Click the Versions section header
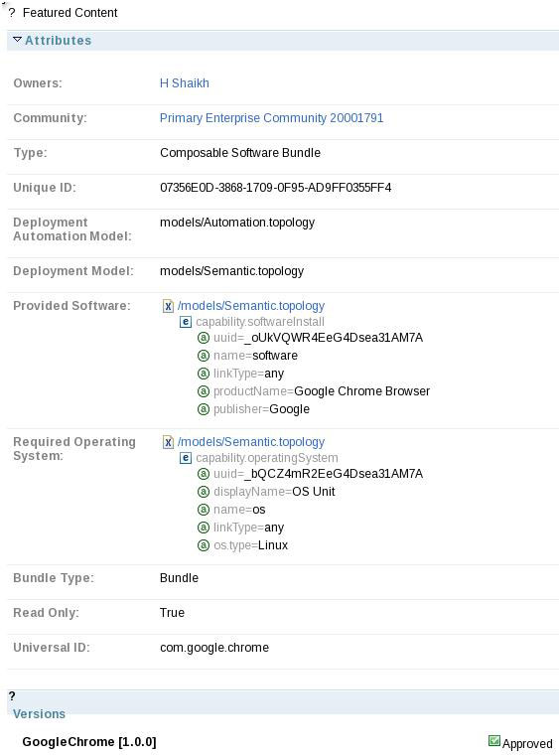This screenshot has height=756, width=559. click(x=39, y=714)
